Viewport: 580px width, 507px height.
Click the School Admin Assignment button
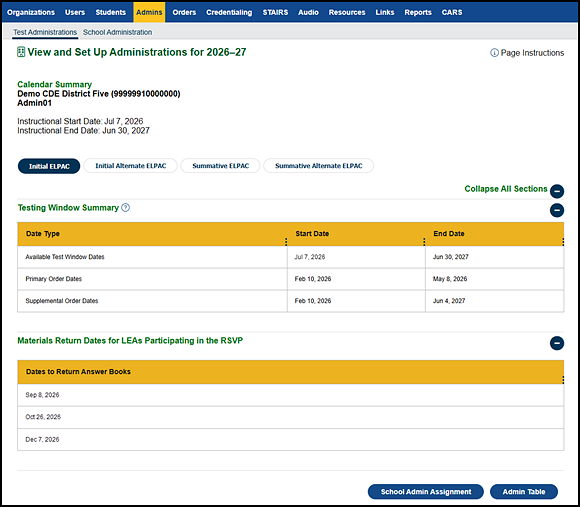click(x=426, y=491)
